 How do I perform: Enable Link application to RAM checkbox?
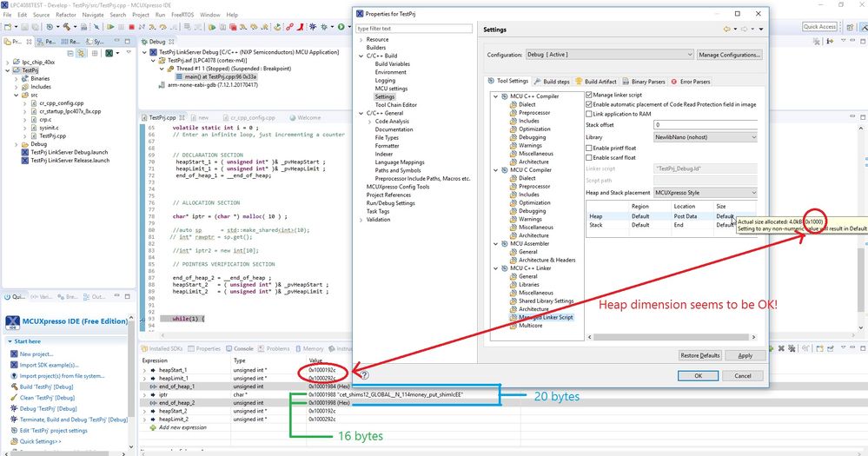(589, 114)
